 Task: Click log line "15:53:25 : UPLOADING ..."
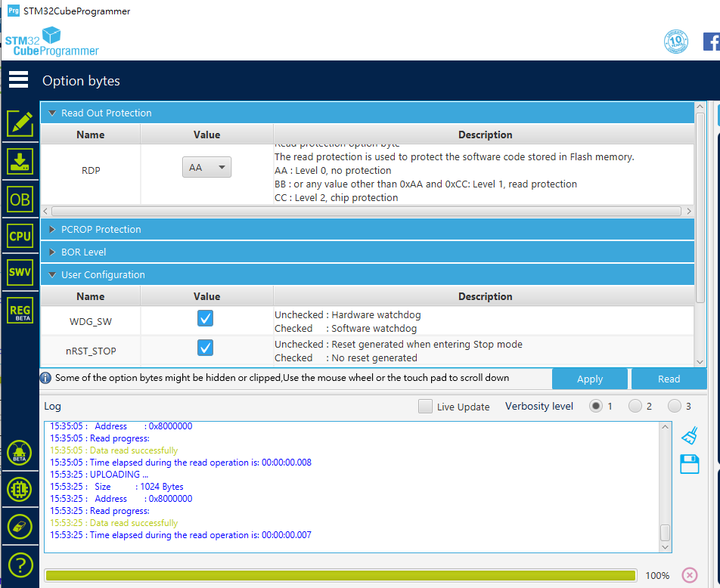tap(99, 474)
